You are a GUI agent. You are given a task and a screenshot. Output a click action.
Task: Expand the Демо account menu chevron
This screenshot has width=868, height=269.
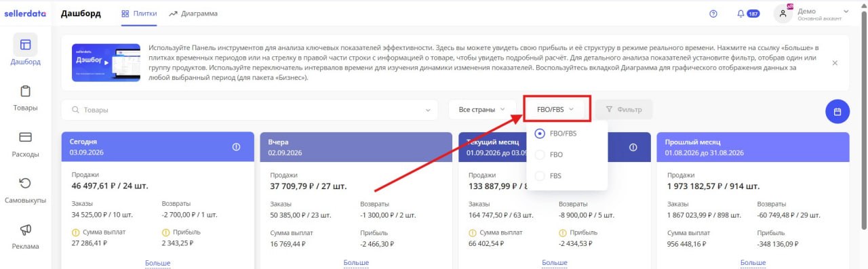pyautogui.click(x=846, y=11)
